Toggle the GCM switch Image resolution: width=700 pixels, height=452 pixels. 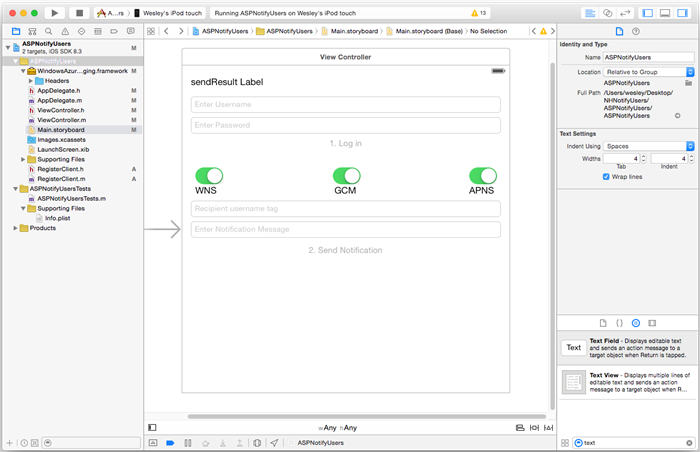click(x=346, y=176)
